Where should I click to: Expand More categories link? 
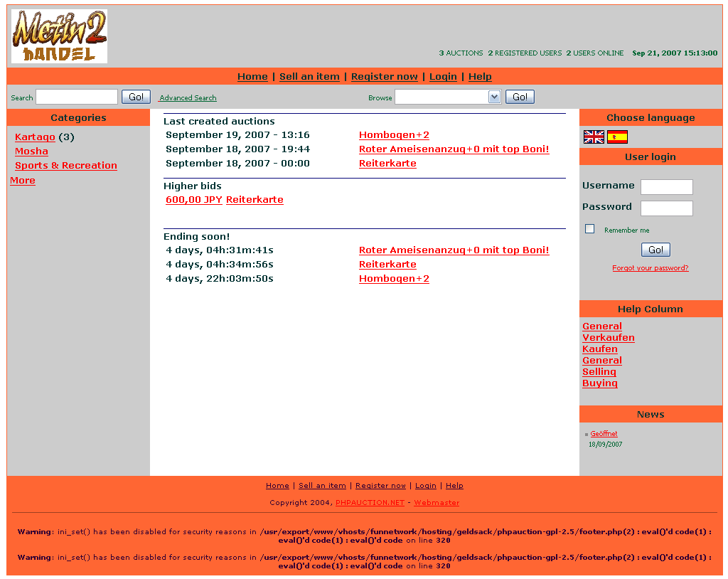(x=23, y=181)
